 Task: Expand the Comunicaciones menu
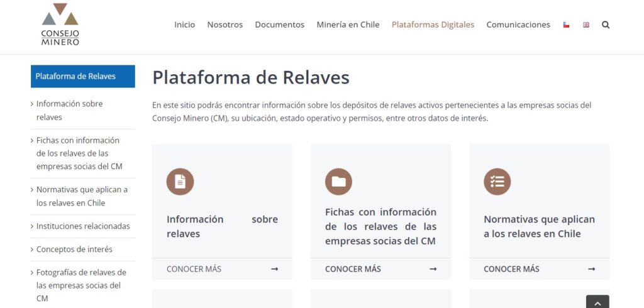click(518, 25)
